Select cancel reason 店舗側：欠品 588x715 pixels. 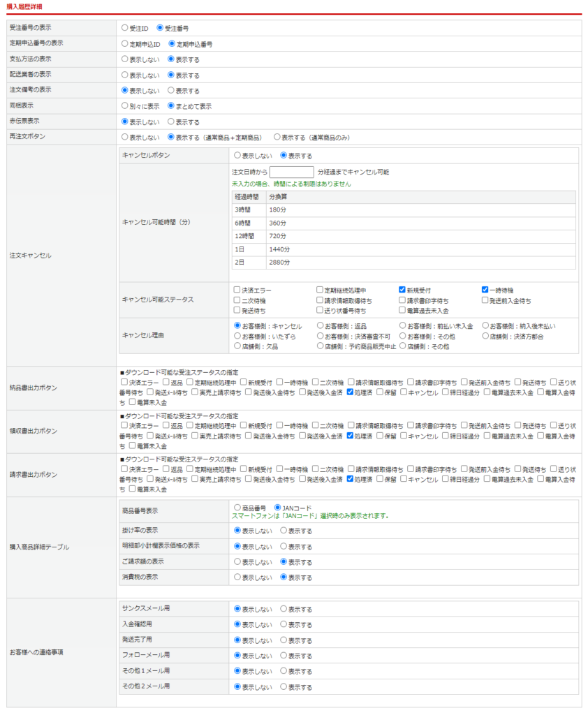coord(237,346)
